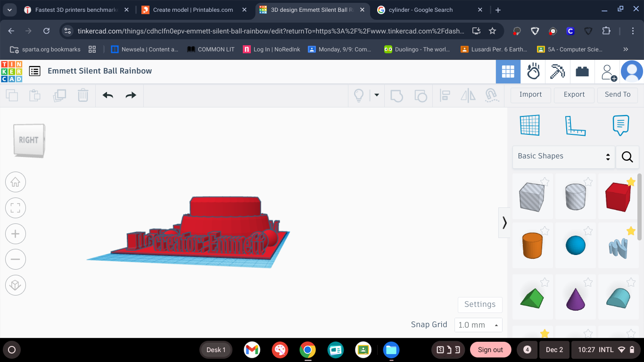Viewport: 644px width, 362px height.
Task: Open the Bricks mode icon
Action: (582, 72)
